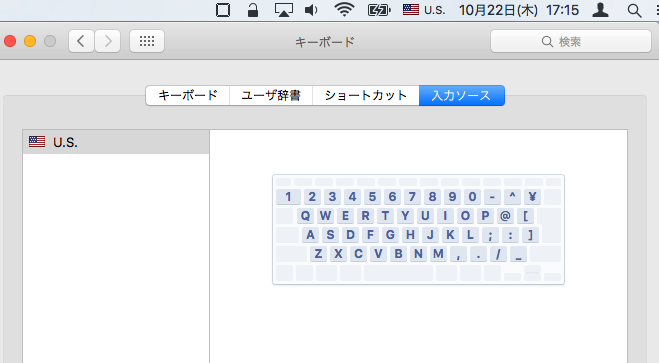The width and height of the screenshot is (659, 363).
Task: Click the square screen icon in menu bar
Action: 223,10
